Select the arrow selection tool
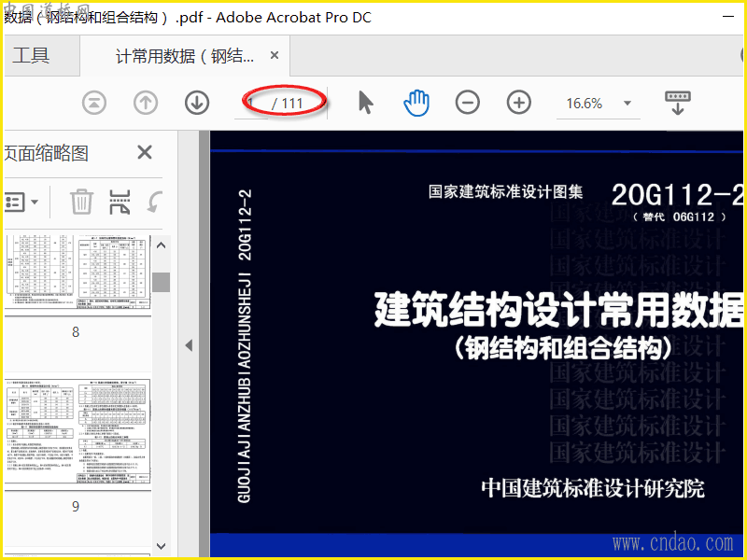The width and height of the screenshot is (747, 560). [x=365, y=103]
